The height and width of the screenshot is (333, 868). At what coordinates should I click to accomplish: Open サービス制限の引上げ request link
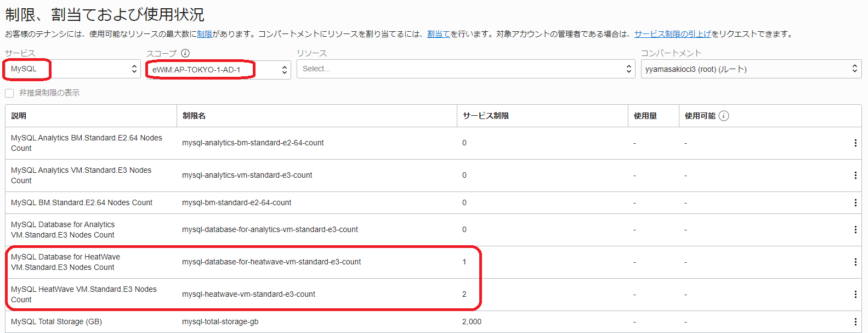[672, 34]
